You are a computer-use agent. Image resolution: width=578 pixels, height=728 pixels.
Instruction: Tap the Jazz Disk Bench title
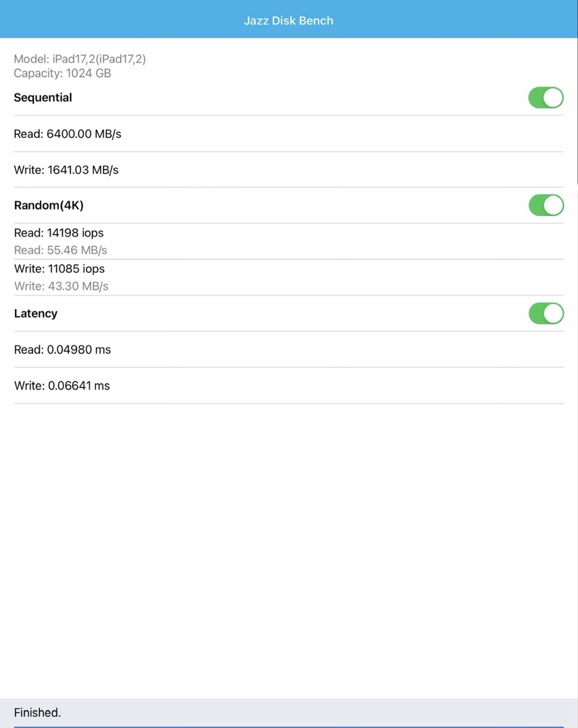[x=288, y=21]
